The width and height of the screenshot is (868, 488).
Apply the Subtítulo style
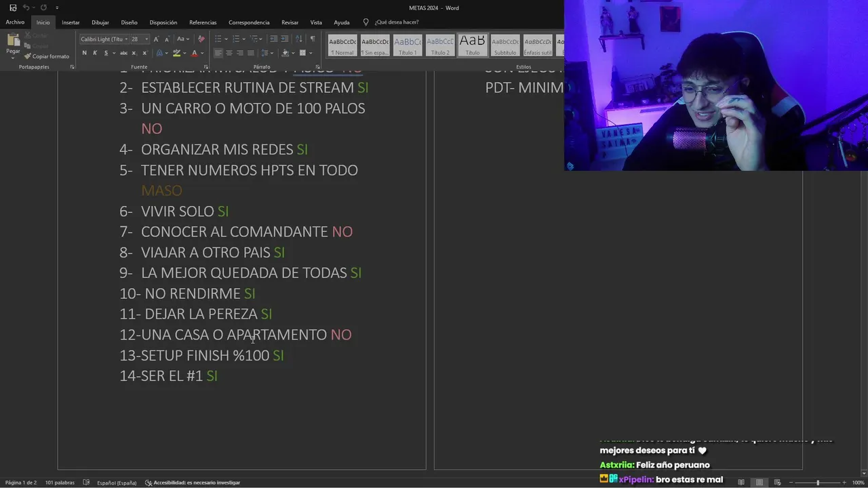(505, 45)
